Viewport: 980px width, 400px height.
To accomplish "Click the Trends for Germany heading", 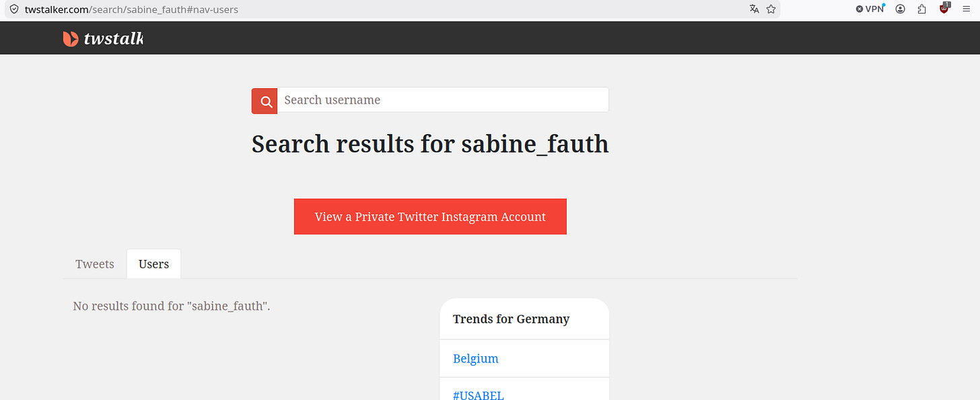I will point(512,319).
